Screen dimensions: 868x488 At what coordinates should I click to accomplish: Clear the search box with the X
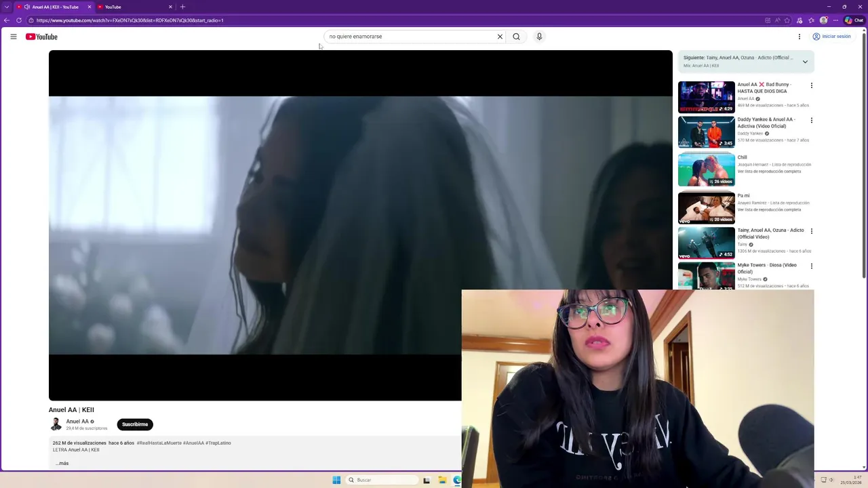[x=500, y=37]
